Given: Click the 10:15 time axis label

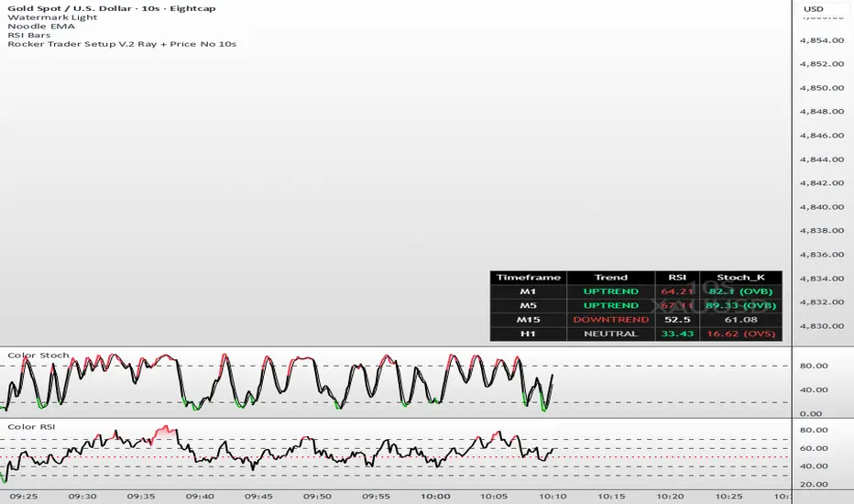Looking at the screenshot, I should tap(611, 497).
